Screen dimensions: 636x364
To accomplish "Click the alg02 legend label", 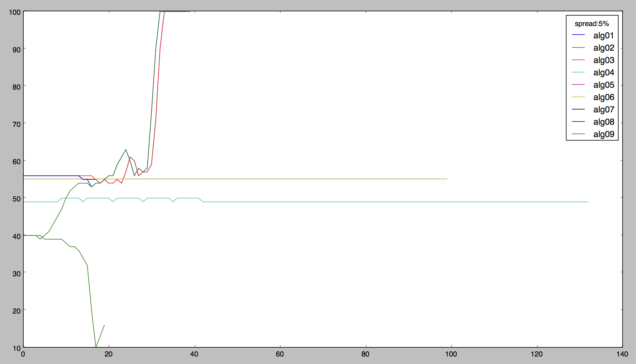I will (604, 48).
